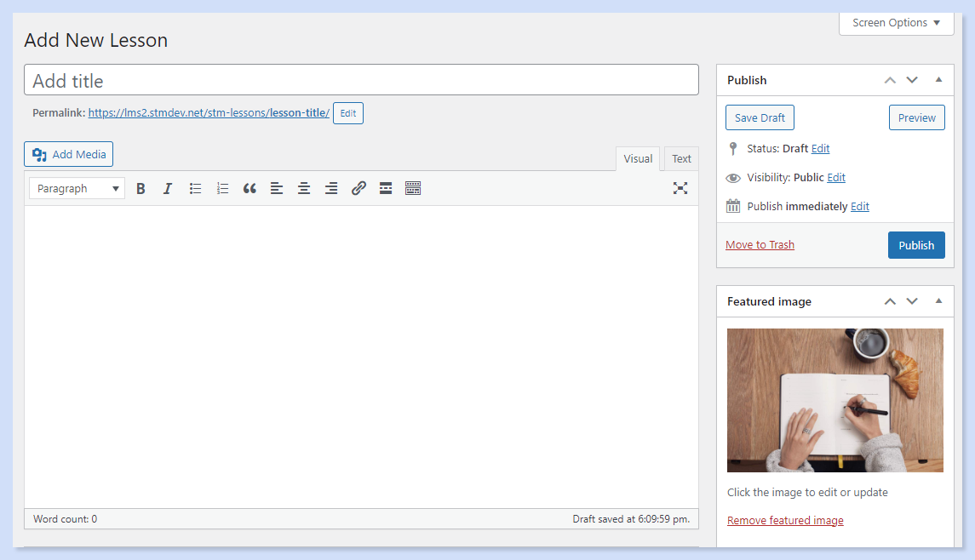Apply italic formatting
Screen dimensions: 975x560
(x=167, y=188)
